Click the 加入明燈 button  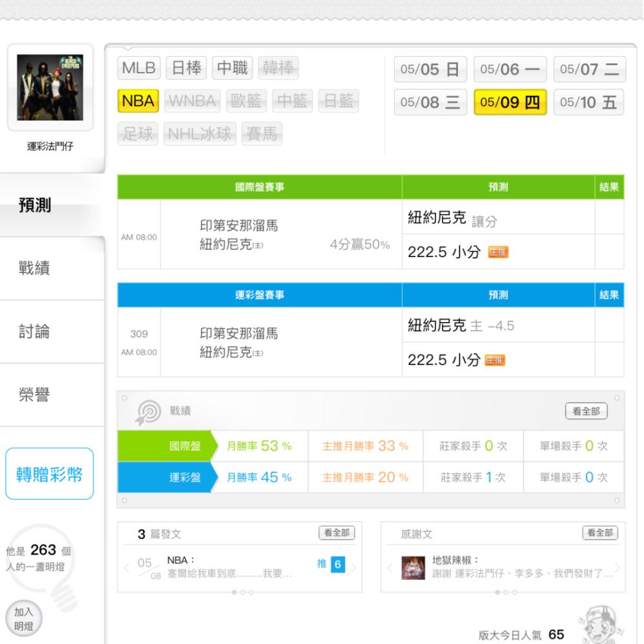24,618
